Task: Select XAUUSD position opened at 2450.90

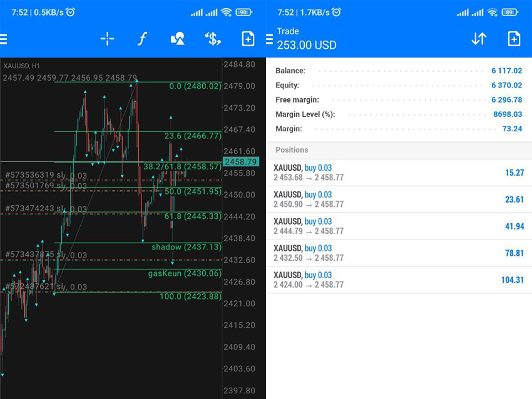Action: pos(399,199)
